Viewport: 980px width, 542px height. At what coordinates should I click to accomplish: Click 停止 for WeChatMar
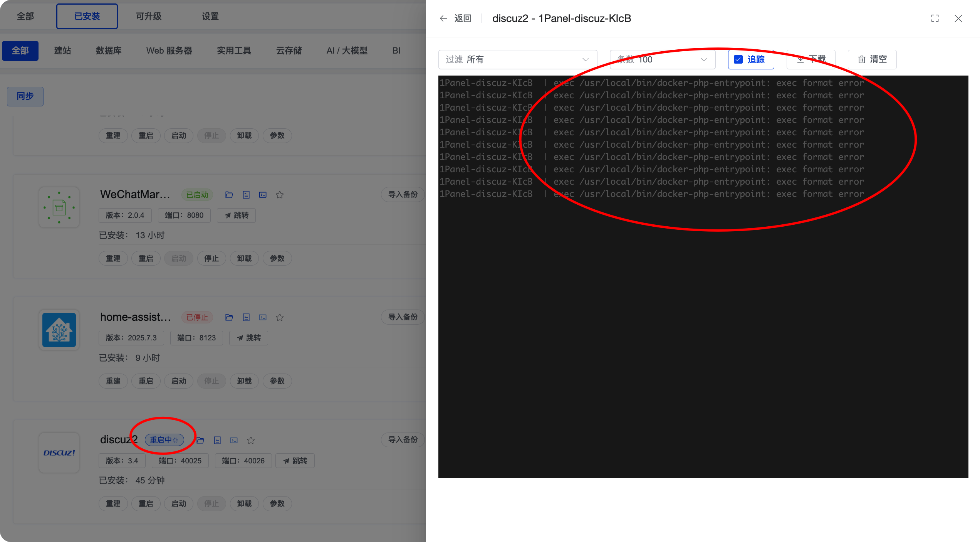pyautogui.click(x=211, y=258)
